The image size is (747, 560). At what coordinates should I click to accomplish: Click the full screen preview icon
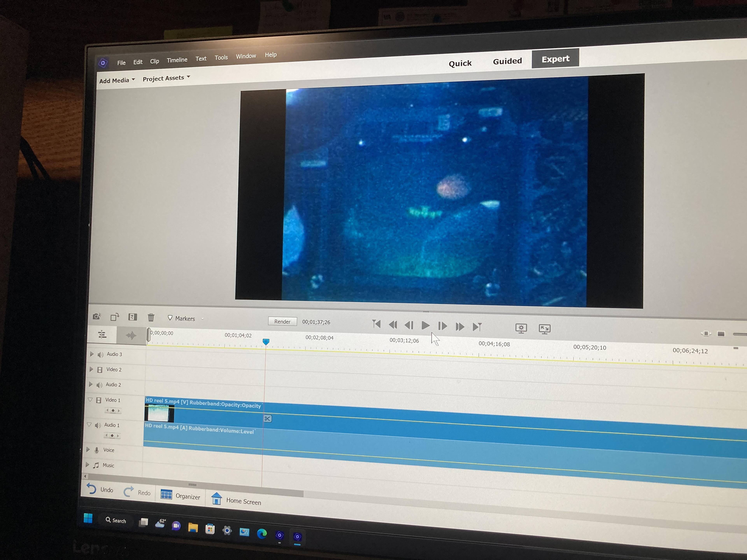pos(544,329)
